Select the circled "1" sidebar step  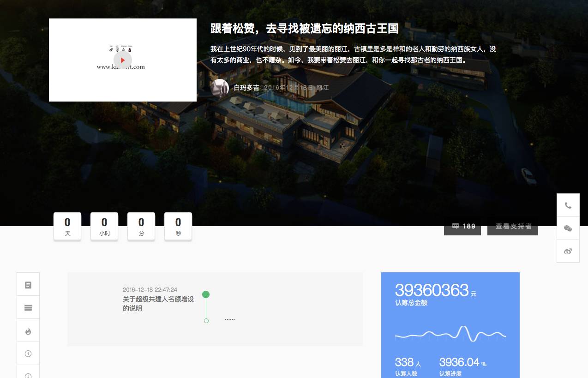point(28,353)
